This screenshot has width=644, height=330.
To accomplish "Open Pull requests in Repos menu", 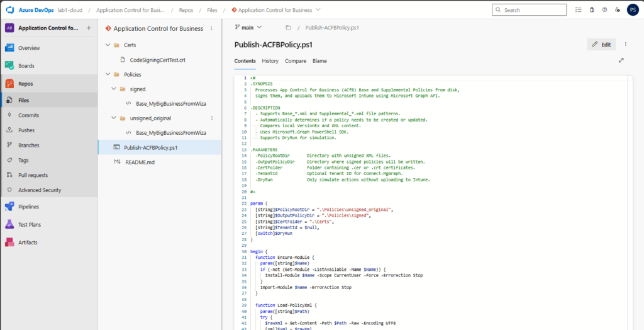I will pos(33,175).
